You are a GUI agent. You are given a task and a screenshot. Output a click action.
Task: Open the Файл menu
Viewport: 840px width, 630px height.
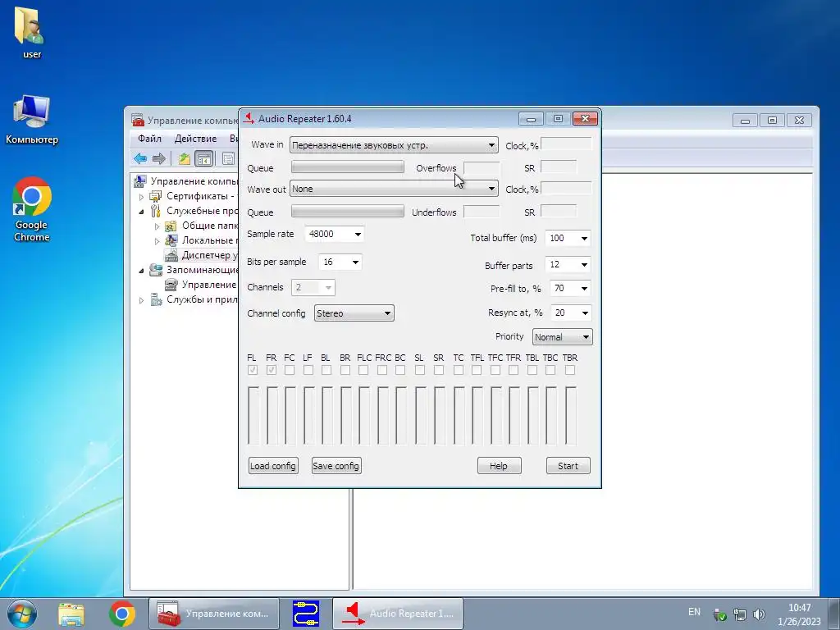(149, 139)
